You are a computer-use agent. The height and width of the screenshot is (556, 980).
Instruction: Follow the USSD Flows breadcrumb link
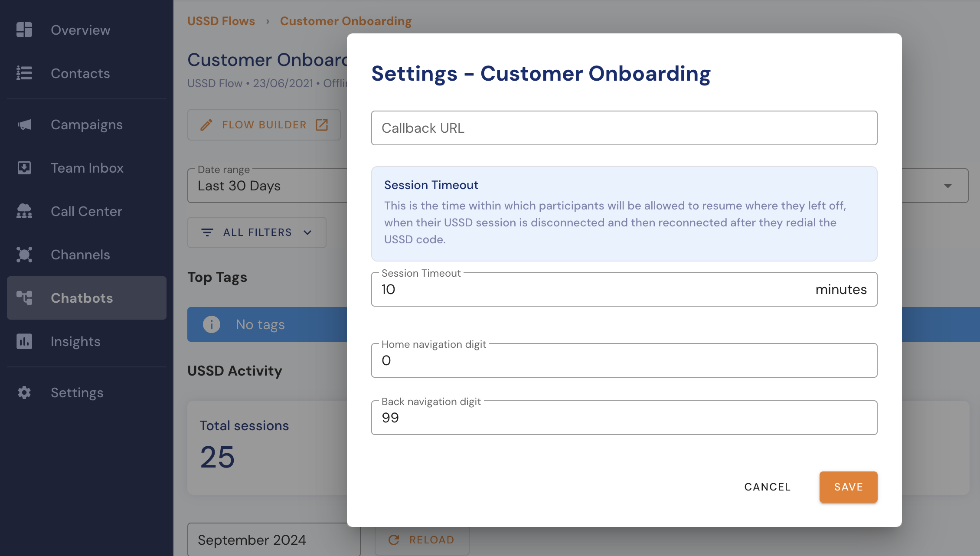[x=221, y=21]
